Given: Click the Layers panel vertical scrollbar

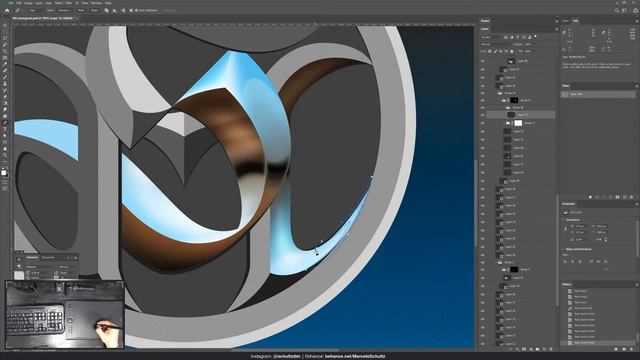Looking at the screenshot, I should [557, 250].
